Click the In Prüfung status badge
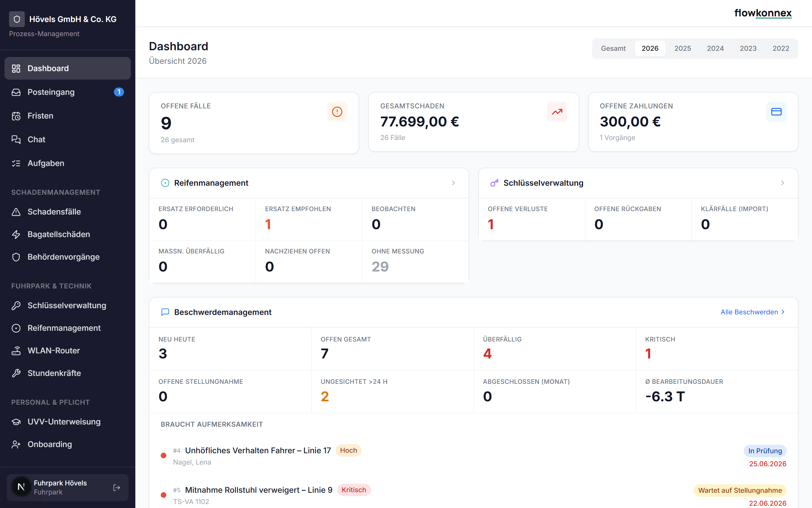Image resolution: width=812 pixels, height=508 pixels. [765, 451]
